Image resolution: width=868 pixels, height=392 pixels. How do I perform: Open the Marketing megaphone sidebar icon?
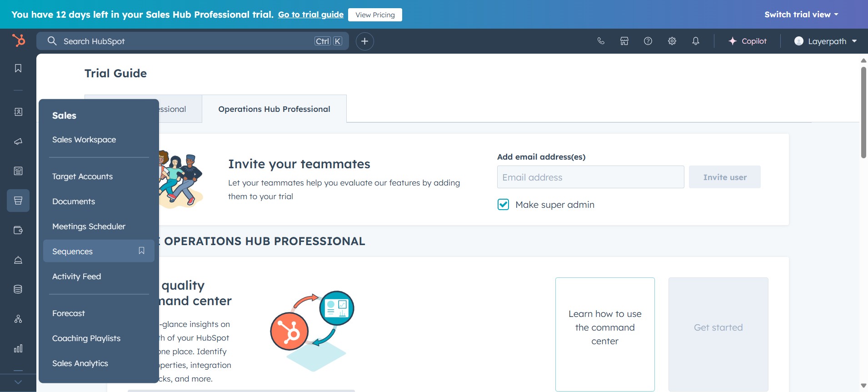tap(18, 141)
